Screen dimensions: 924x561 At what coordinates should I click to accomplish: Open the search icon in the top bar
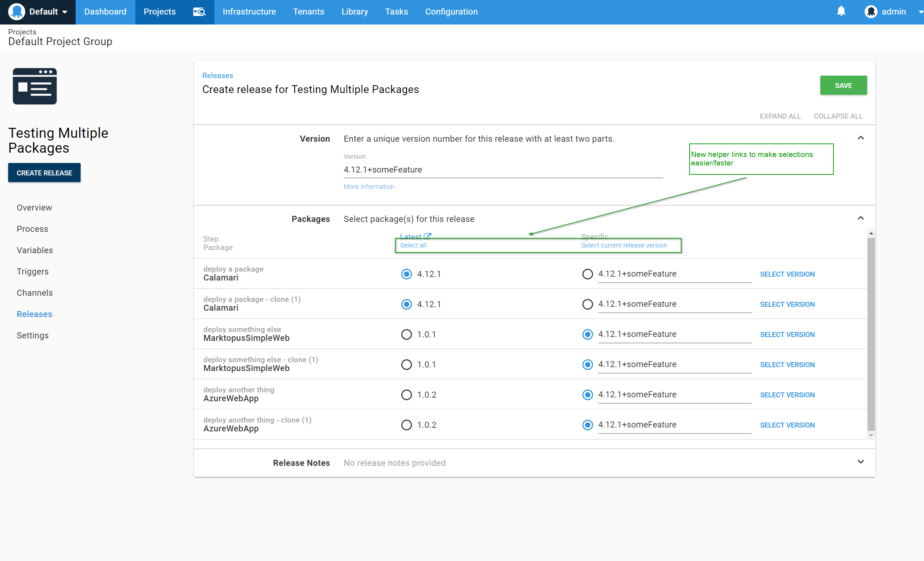pos(199,12)
